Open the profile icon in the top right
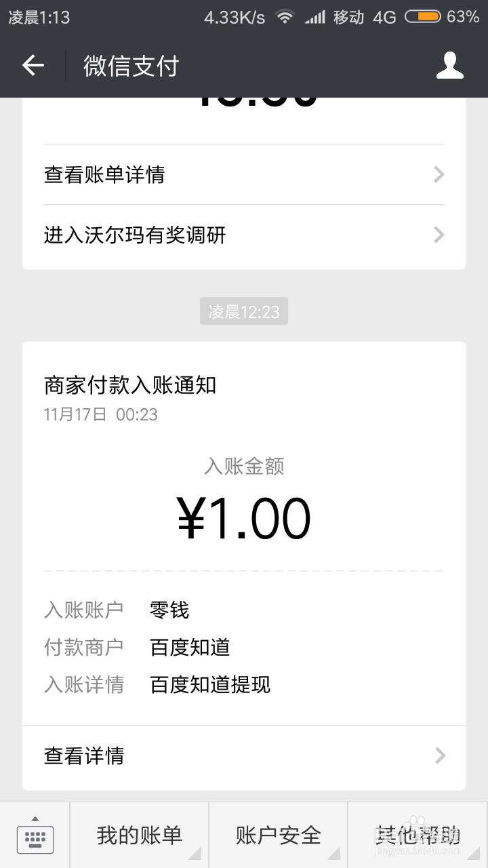The height and width of the screenshot is (868, 488). 449,65
